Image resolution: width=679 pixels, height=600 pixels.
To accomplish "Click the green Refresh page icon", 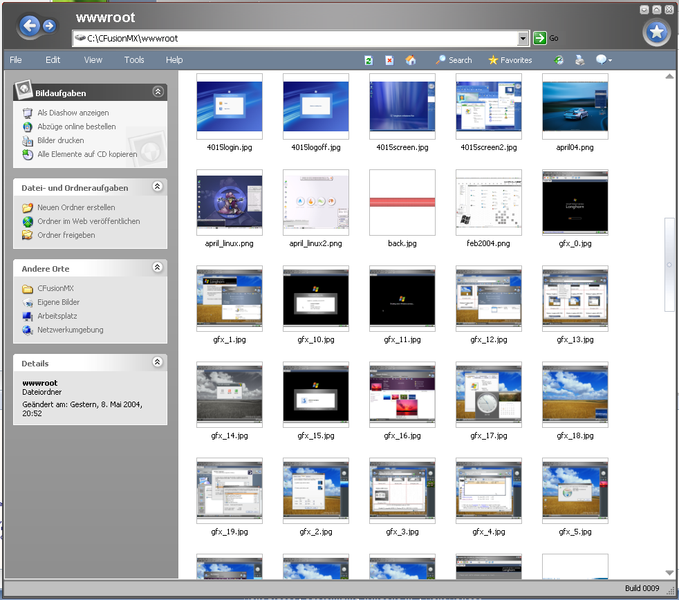I will click(x=369, y=60).
